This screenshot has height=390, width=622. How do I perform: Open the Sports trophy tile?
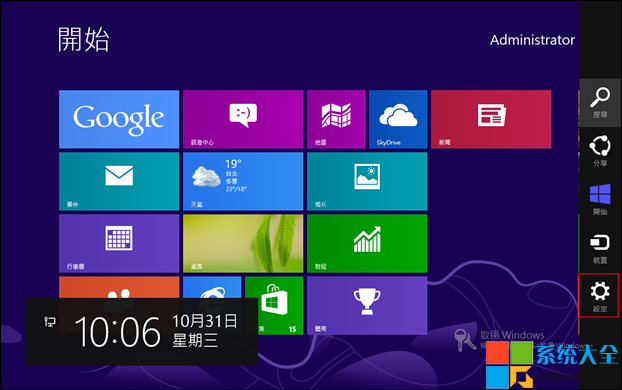pyautogui.click(x=367, y=305)
